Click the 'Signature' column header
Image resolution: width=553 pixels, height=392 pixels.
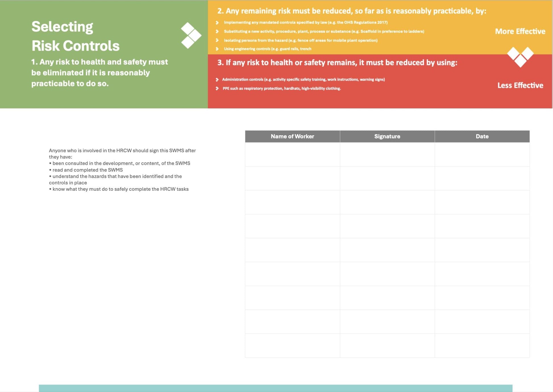[387, 136]
